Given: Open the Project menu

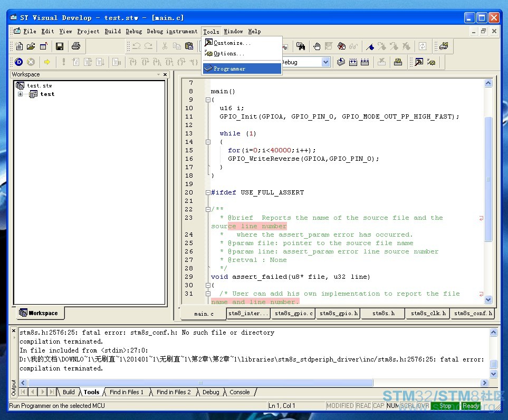Looking at the screenshot, I should pos(88,32).
